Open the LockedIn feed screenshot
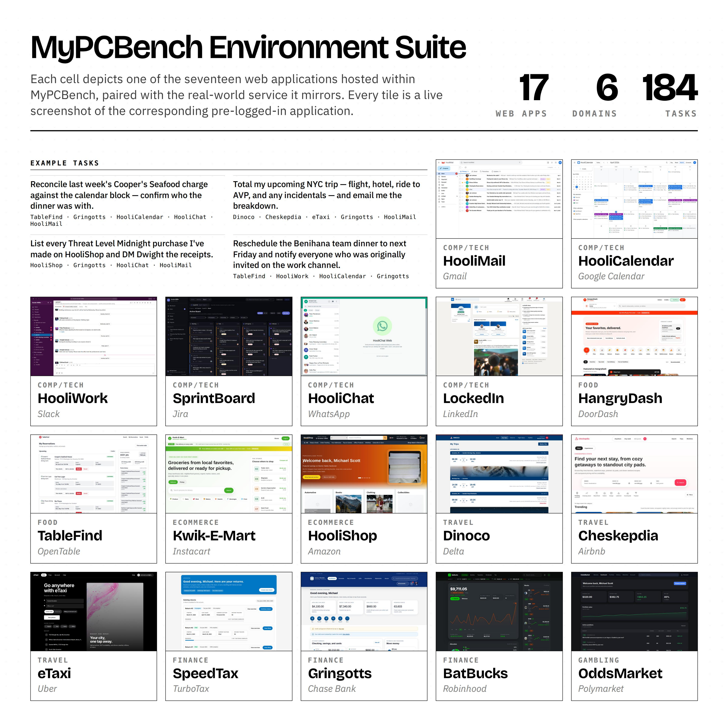728x721 pixels. pyautogui.click(x=499, y=336)
